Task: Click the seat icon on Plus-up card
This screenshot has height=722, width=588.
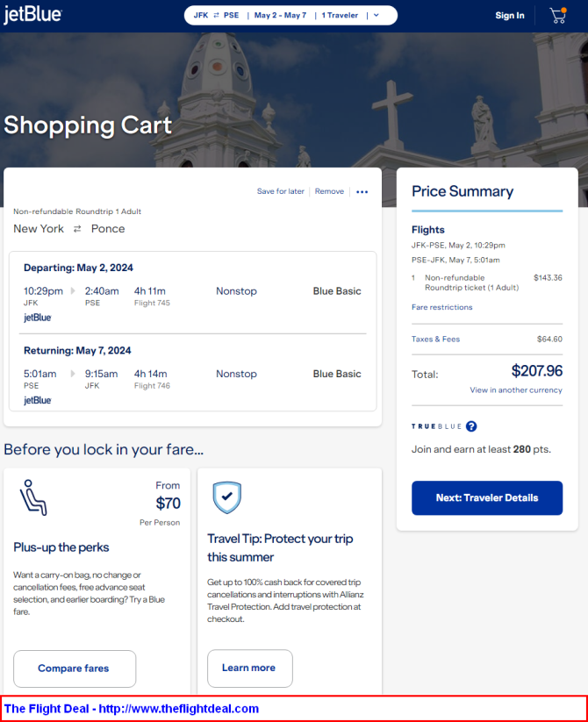Action: click(33, 497)
